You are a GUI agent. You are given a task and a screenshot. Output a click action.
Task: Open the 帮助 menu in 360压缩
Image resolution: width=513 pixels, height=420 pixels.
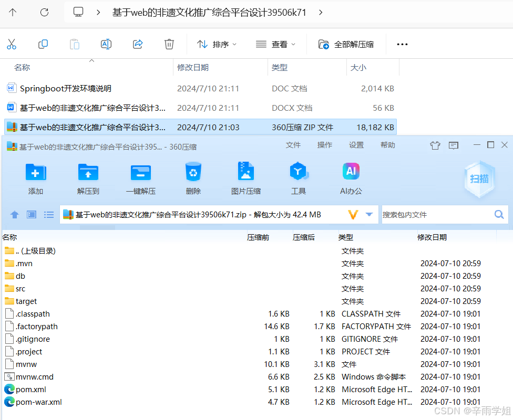point(388,145)
